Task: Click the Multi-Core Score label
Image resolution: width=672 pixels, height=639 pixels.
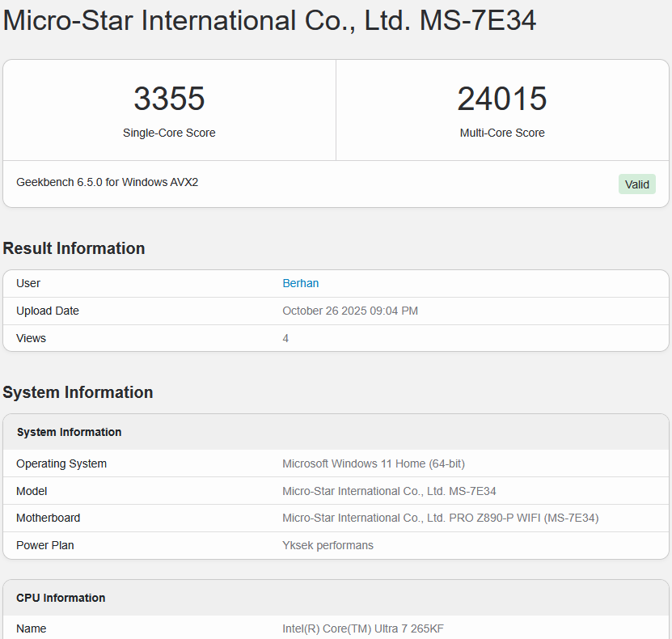Action: coord(502,133)
